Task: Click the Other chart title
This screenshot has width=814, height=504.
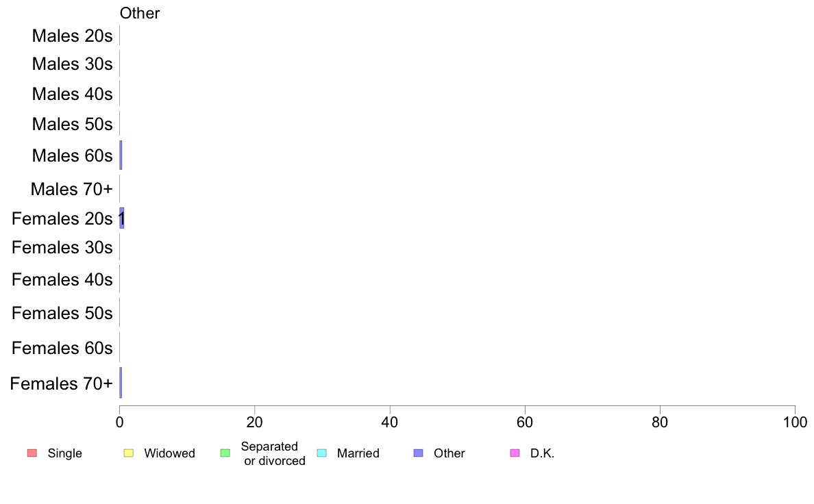Action: 140,13
